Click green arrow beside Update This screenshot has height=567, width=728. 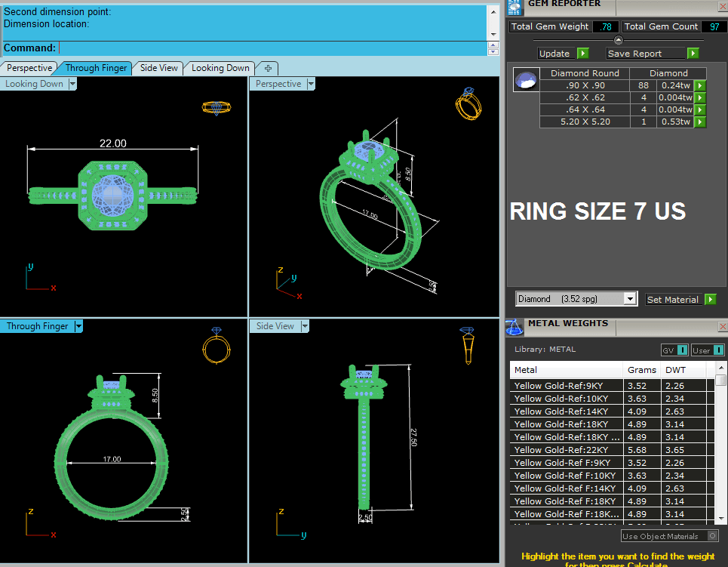point(582,54)
